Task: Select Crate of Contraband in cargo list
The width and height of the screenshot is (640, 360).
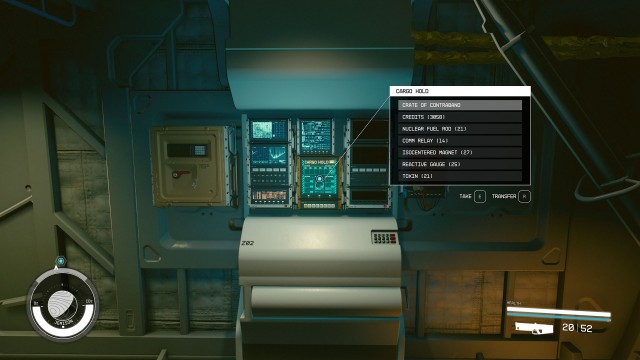Action: click(460, 105)
